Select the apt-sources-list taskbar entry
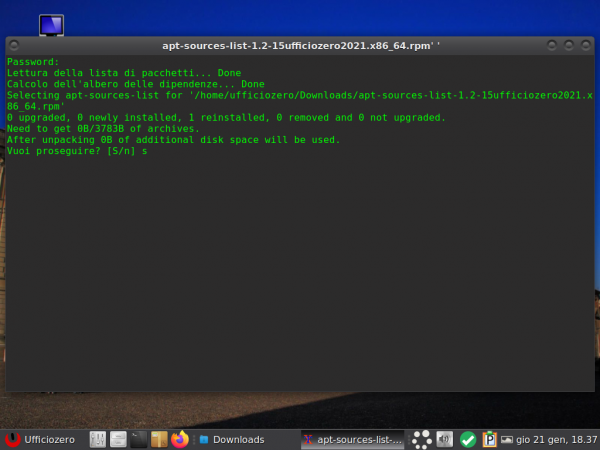 click(x=353, y=440)
